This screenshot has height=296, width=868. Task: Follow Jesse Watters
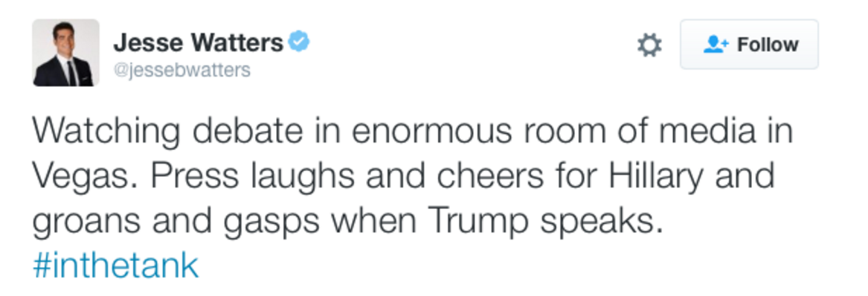pos(749,45)
